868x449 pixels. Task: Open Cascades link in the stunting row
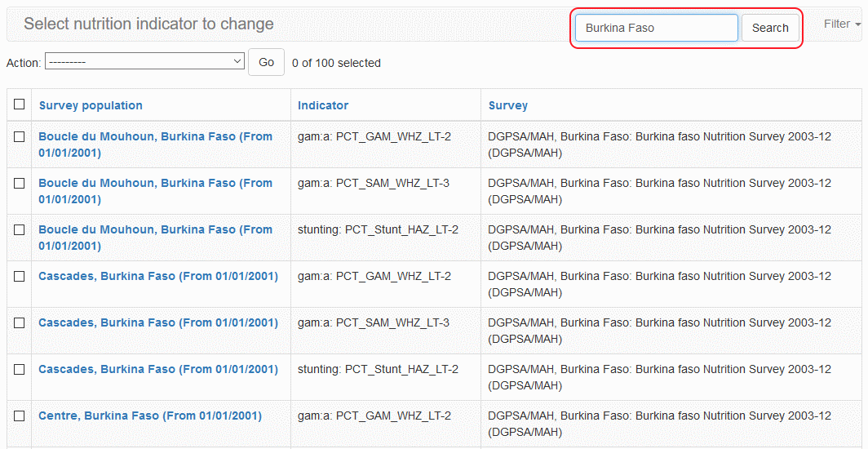click(158, 369)
